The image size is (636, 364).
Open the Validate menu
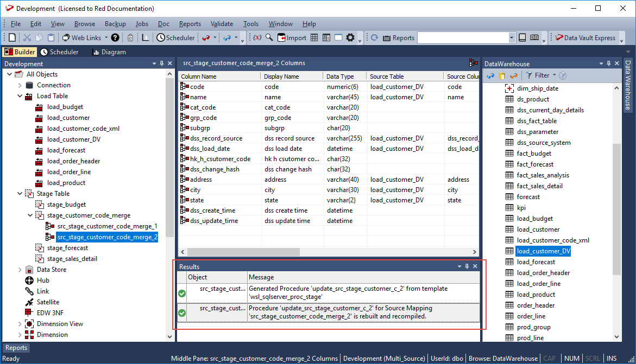tap(222, 24)
